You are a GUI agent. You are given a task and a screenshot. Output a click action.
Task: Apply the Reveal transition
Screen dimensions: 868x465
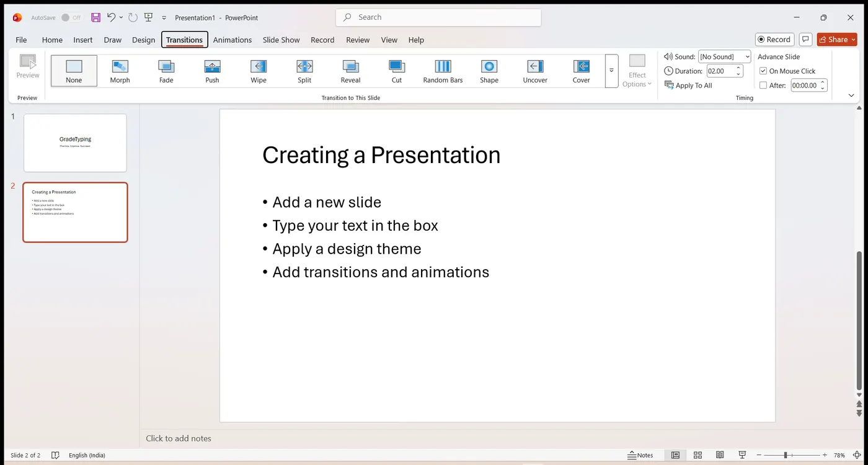pos(350,71)
